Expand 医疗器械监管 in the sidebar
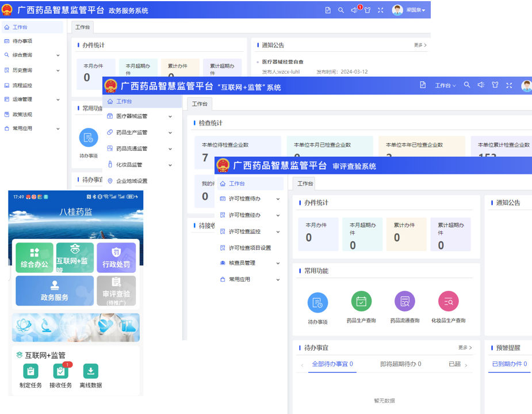532x414 pixels. pos(140,116)
